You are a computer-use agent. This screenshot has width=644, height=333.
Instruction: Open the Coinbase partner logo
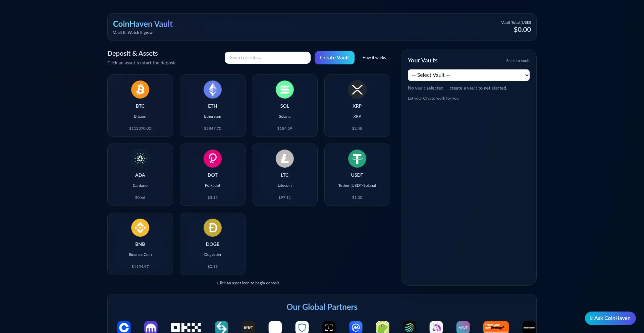(x=124, y=327)
